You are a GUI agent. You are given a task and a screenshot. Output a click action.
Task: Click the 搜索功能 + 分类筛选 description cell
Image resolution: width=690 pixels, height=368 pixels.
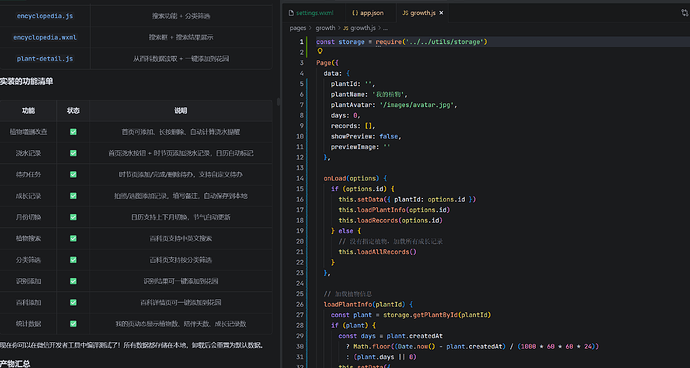[181, 16]
